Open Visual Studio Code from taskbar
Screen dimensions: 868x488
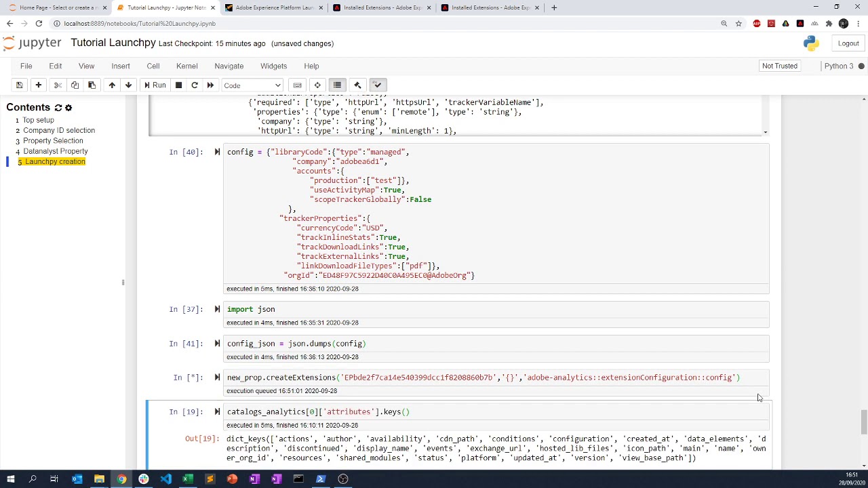tap(165, 479)
